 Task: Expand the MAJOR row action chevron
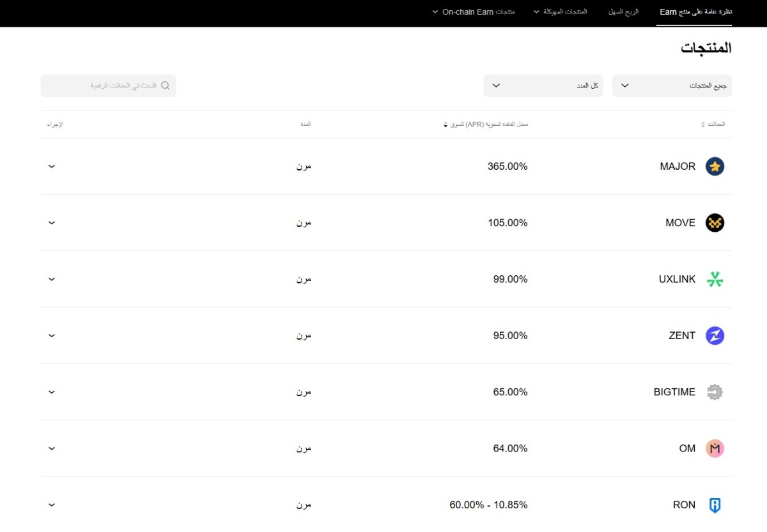[52, 167]
